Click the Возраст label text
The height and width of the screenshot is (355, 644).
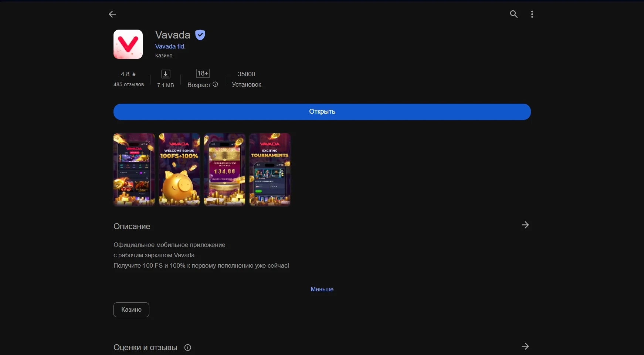[199, 85]
